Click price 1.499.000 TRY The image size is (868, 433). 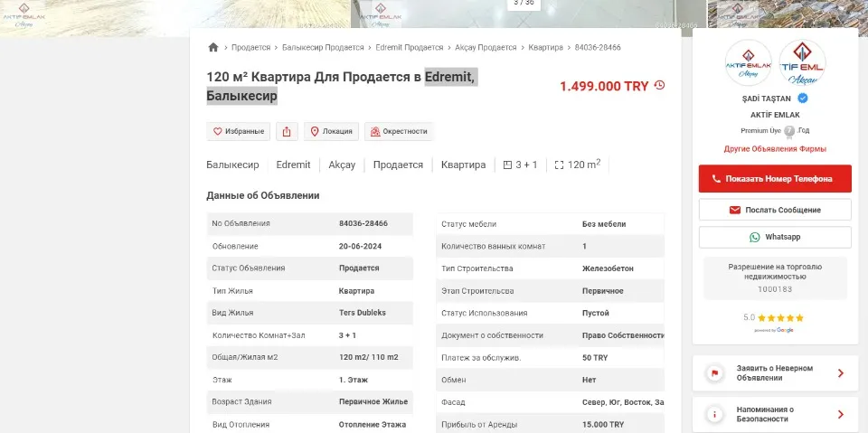(x=604, y=87)
